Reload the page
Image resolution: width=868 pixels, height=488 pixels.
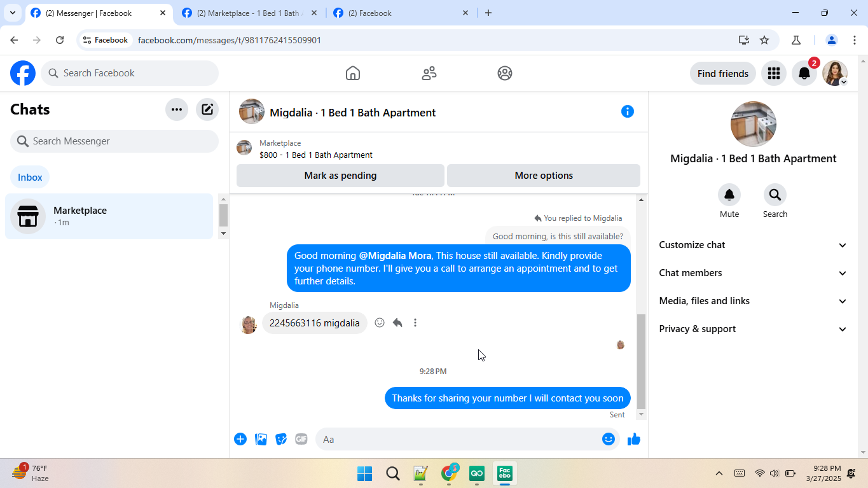click(60, 40)
